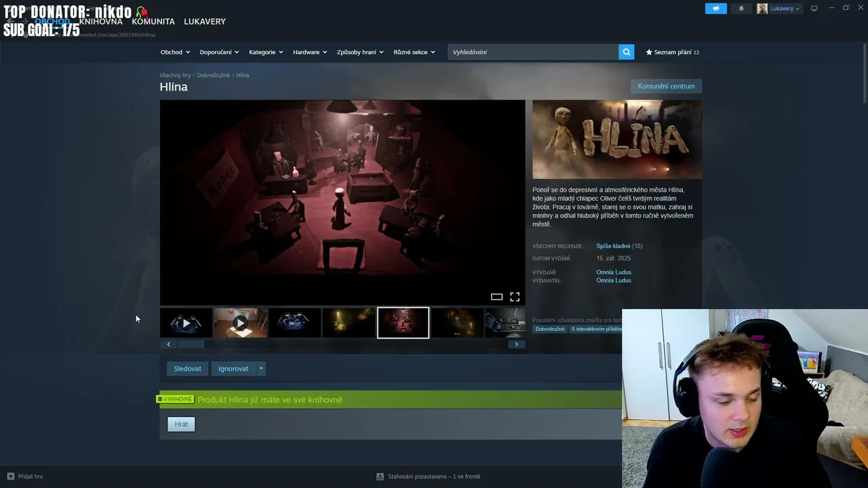Show previous media thumbnails with left arrow
The image size is (868, 488).
[168, 344]
